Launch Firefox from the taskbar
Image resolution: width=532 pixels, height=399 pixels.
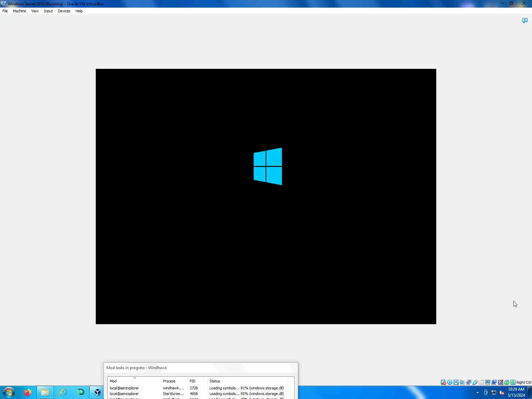(27, 392)
